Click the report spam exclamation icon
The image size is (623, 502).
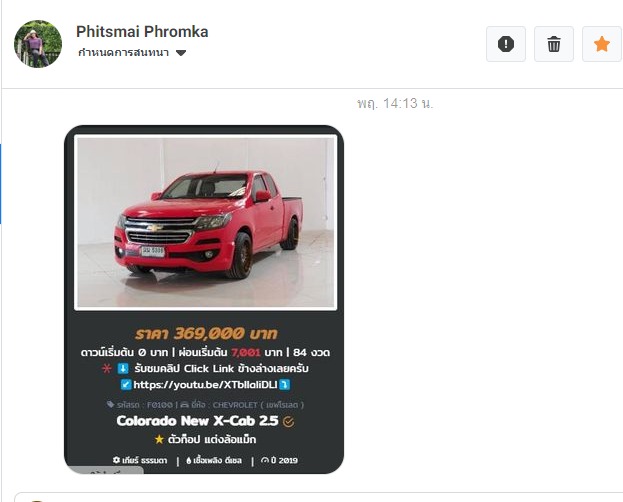[506, 44]
